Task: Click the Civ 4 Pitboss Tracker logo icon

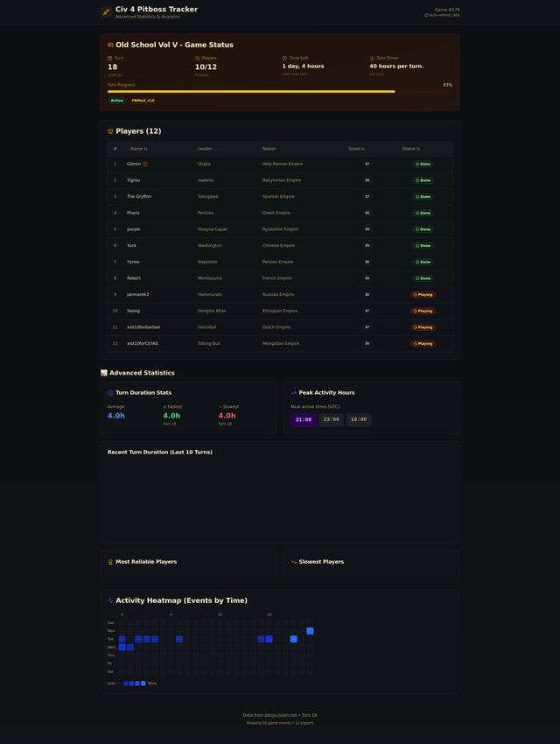Action: (106, 12)
